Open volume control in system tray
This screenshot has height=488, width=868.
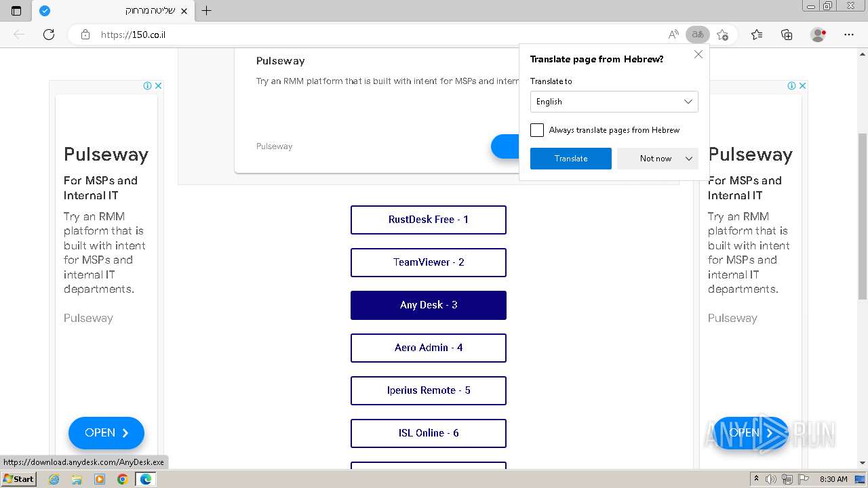[772, 479]
